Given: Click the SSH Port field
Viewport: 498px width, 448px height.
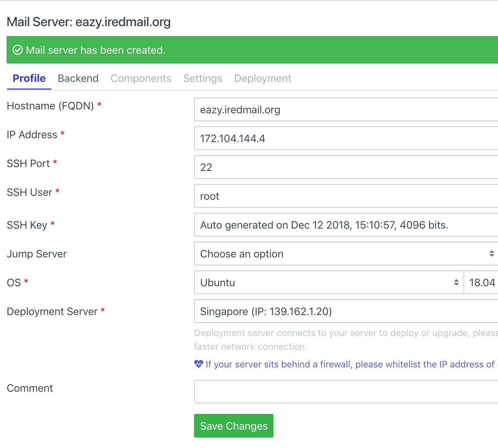Looking at the screenshot, I should tap(346, 167).
